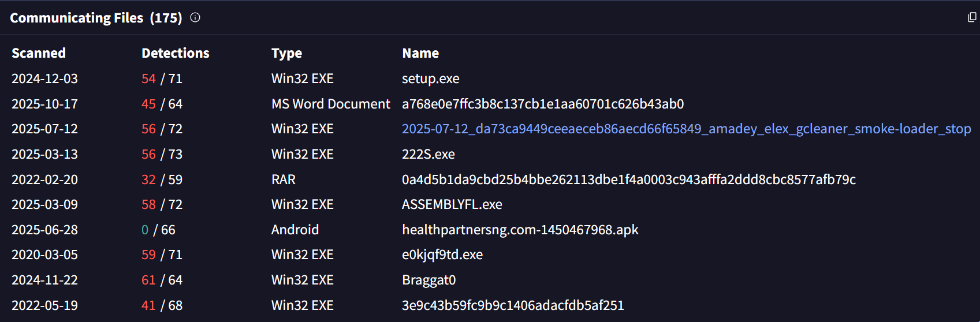Click the copy icon at top right
This screenshot has height=322, width=980.
972,17
